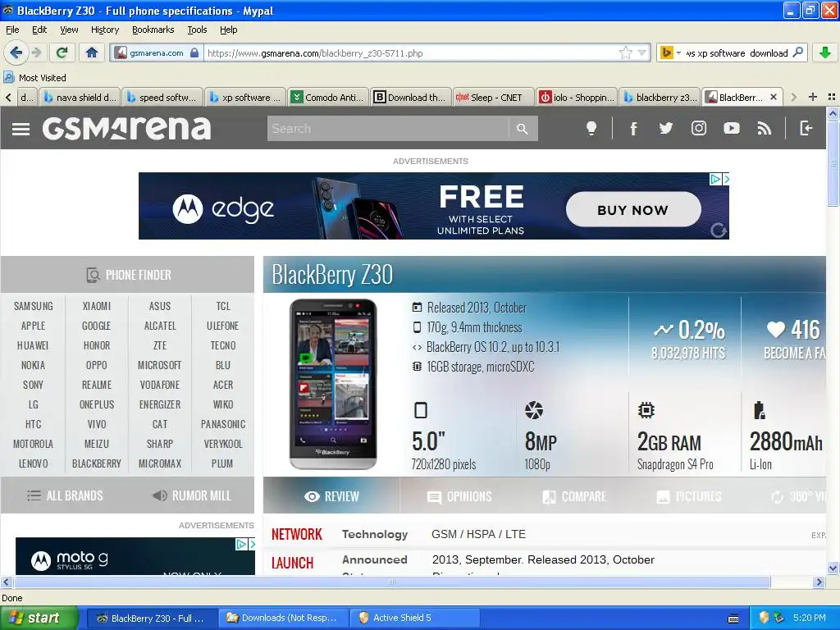Click the Windows start button
Viewport: 840px width, 630px height.
point(39,618)
